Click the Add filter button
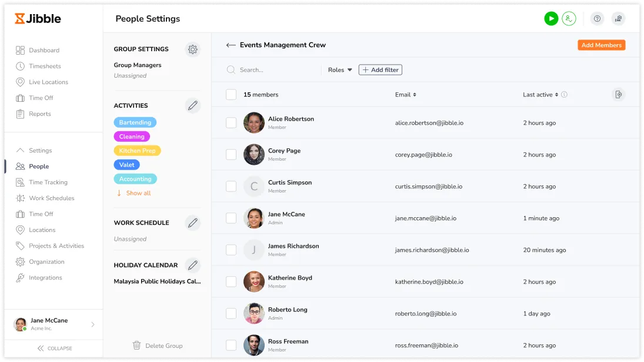 381,70
